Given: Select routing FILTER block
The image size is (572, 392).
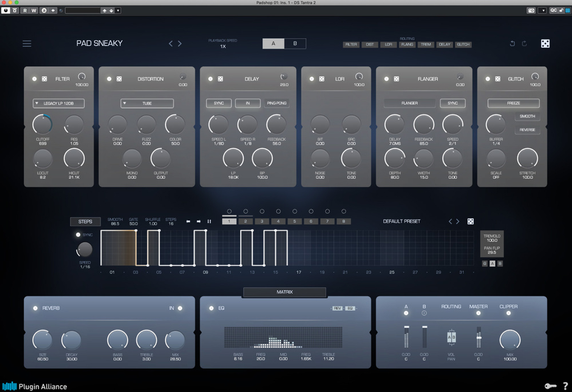Looking at the screenshot, I should (351, 45).
